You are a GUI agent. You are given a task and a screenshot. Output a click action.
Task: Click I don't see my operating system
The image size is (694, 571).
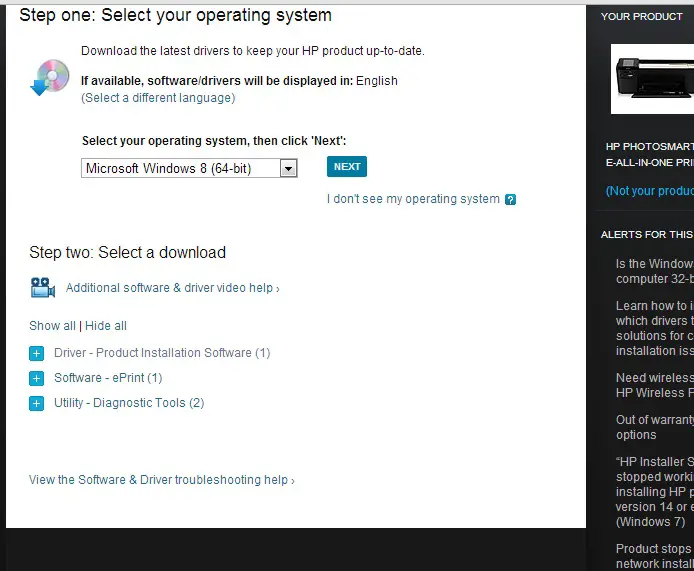(x=413, y=199)
